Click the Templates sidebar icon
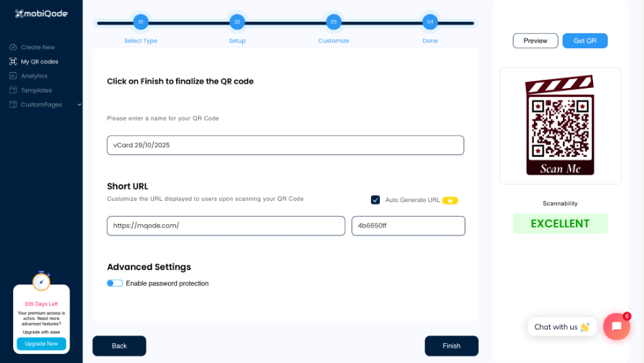 coord(13,90)
